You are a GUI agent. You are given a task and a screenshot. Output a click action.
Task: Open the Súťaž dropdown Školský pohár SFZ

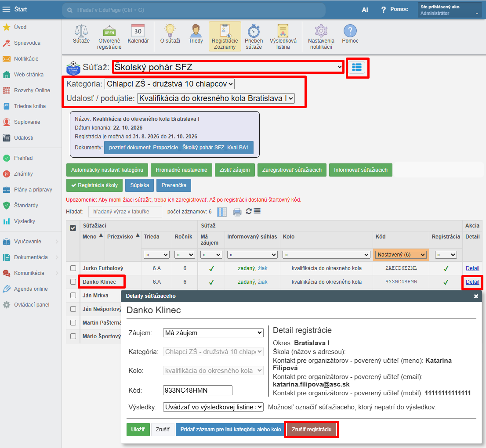[x=228, y=67]
